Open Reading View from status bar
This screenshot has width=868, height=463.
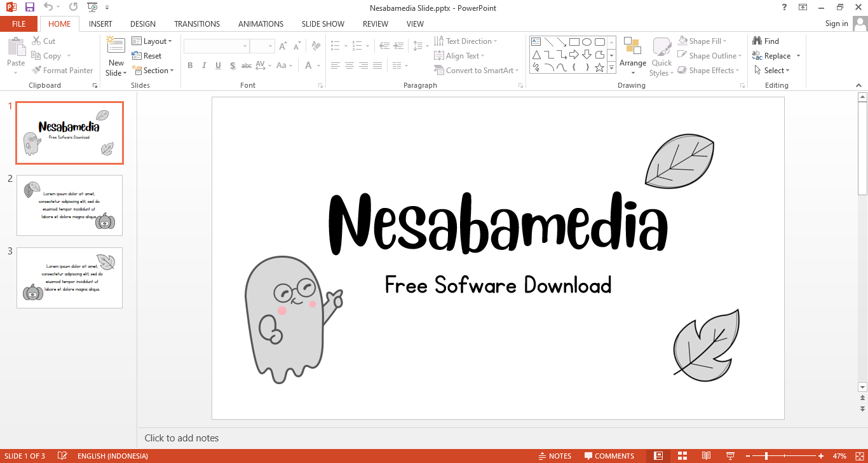706,456
